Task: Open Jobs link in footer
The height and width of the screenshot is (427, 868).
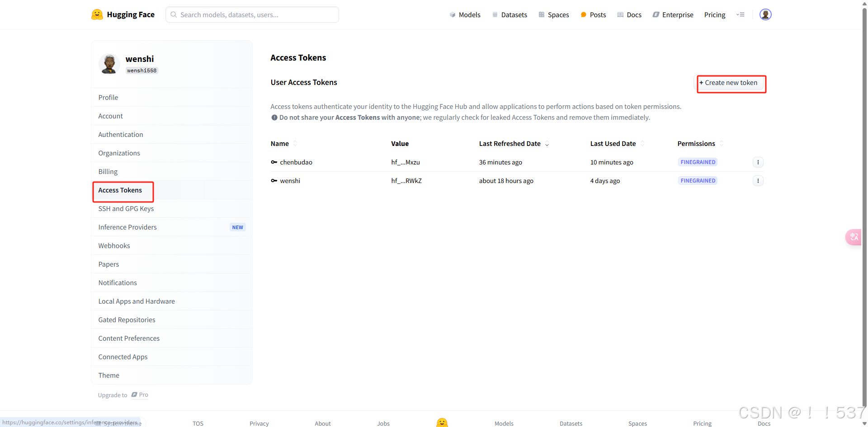Action: (383, 423)
